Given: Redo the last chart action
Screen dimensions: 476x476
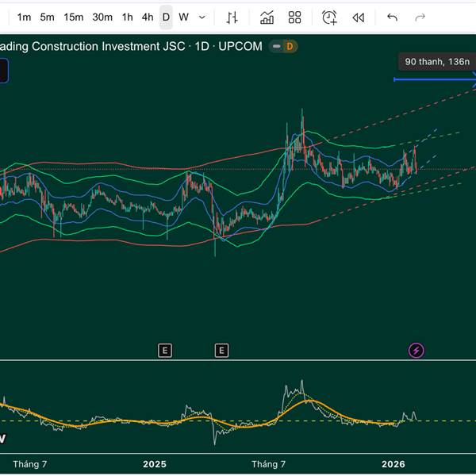Looking at the screenshot, I should [420, 17].
